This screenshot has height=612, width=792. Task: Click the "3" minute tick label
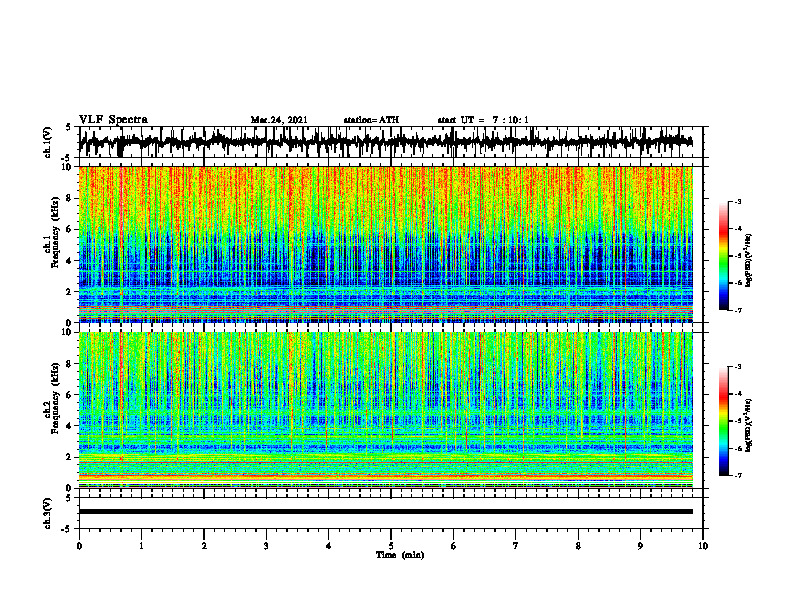(266, 546)
